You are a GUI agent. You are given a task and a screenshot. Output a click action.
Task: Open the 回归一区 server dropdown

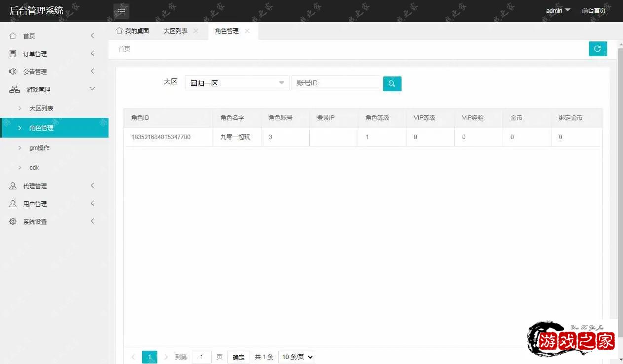click(236, 83)
